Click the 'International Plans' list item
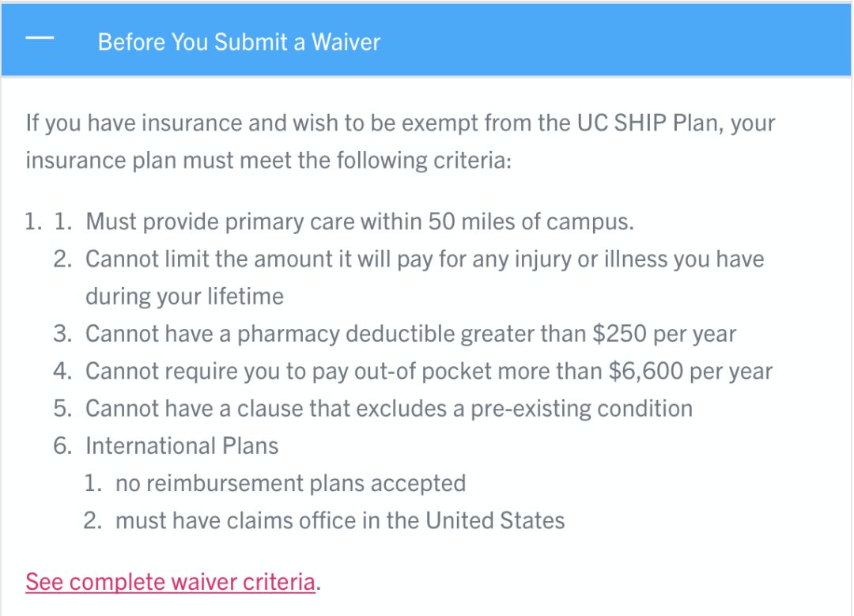 coord(182,446)
